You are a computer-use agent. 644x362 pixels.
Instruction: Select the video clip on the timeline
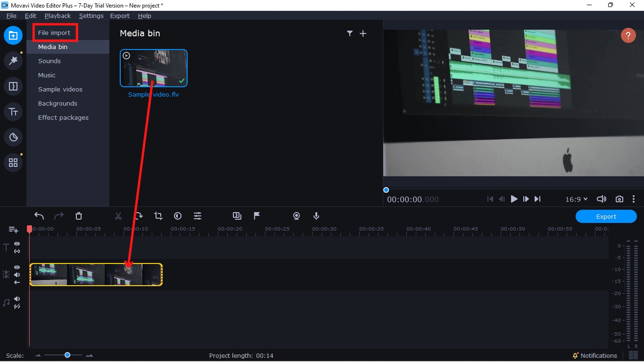[96, 274]
